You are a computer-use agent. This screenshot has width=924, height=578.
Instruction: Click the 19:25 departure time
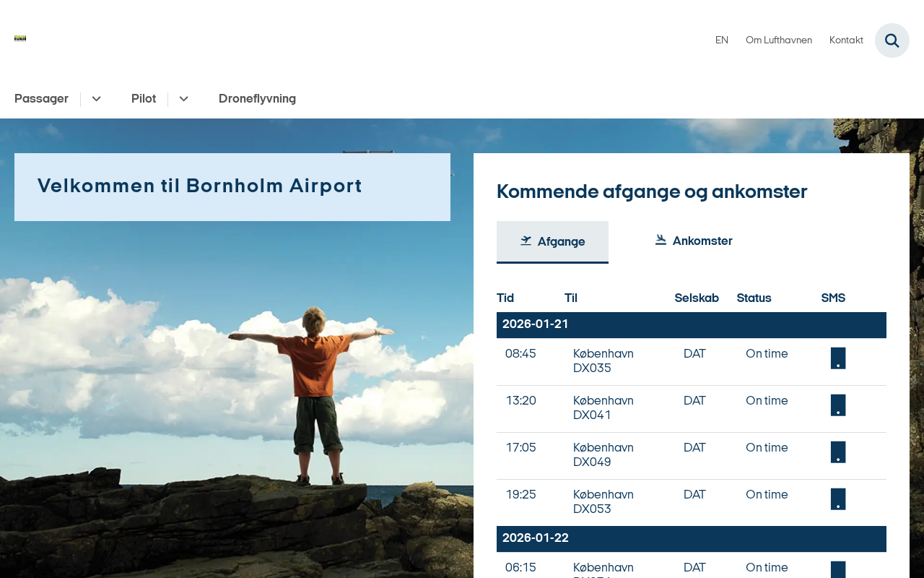tap(520, 495)
